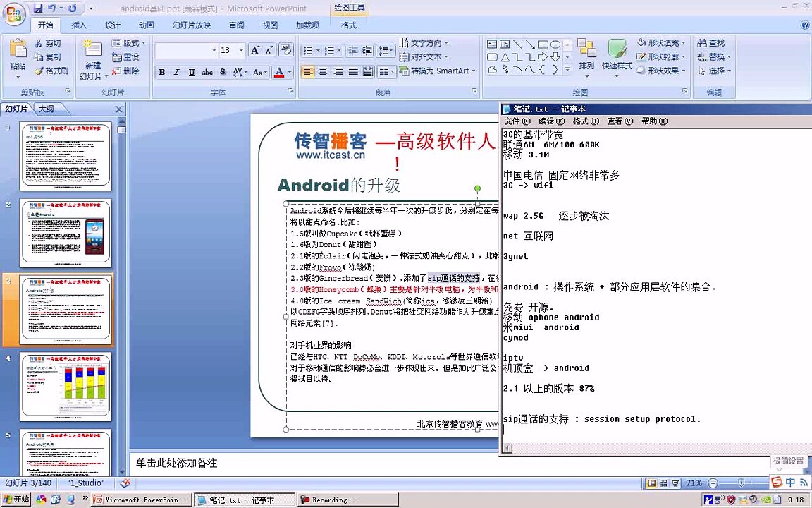Click Select (选择) in editing group
Image resolution: width=812 pixels, height=508 pixels.
coord(713,71)
